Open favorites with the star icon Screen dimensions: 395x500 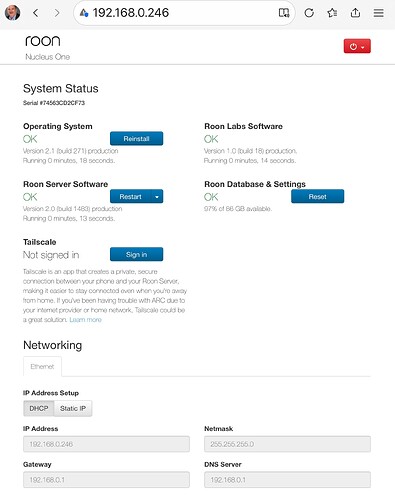coord(332,13)
